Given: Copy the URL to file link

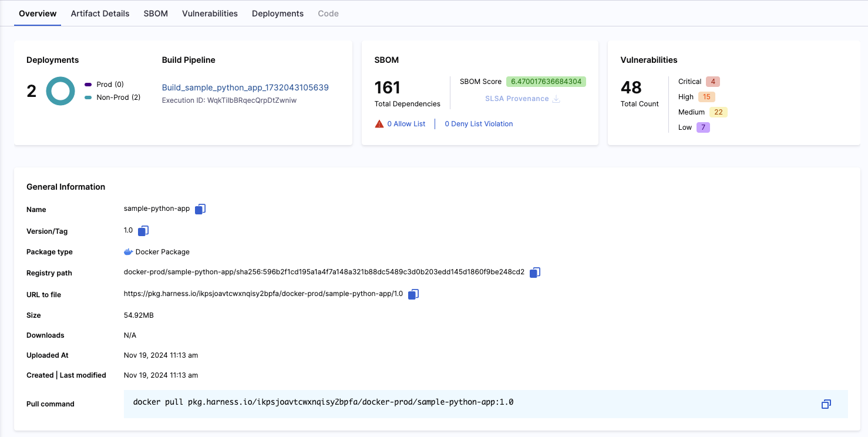Looking at the screenshot, I should pos(413,294).
